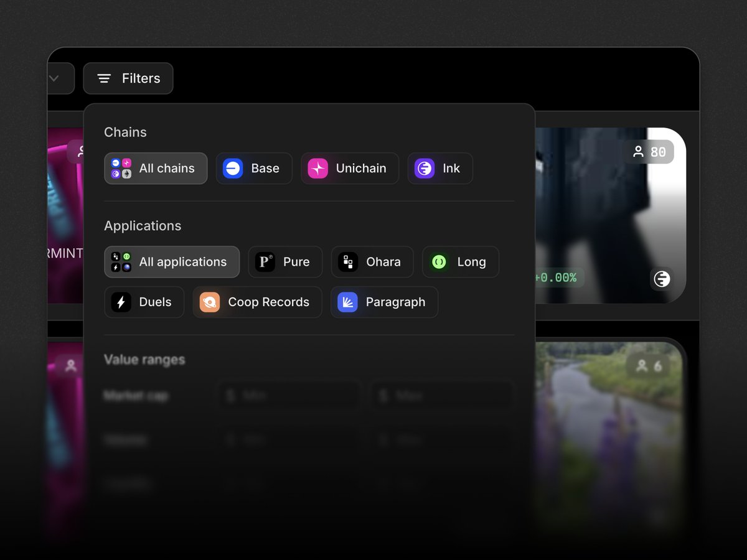747x560 pixels.
Task: Click the holder count 80 badge
Action: tap(649, 152)
